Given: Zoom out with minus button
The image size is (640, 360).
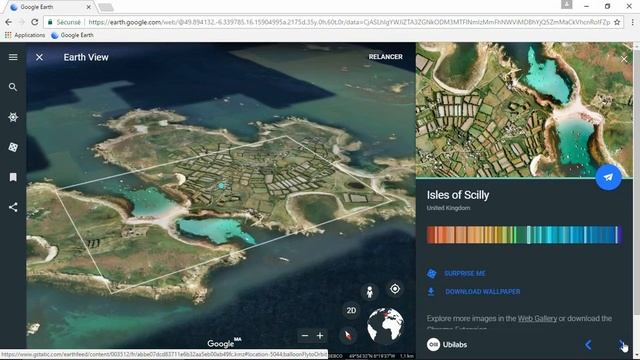Looking at the screenshot, I should [x=305, y=336].
